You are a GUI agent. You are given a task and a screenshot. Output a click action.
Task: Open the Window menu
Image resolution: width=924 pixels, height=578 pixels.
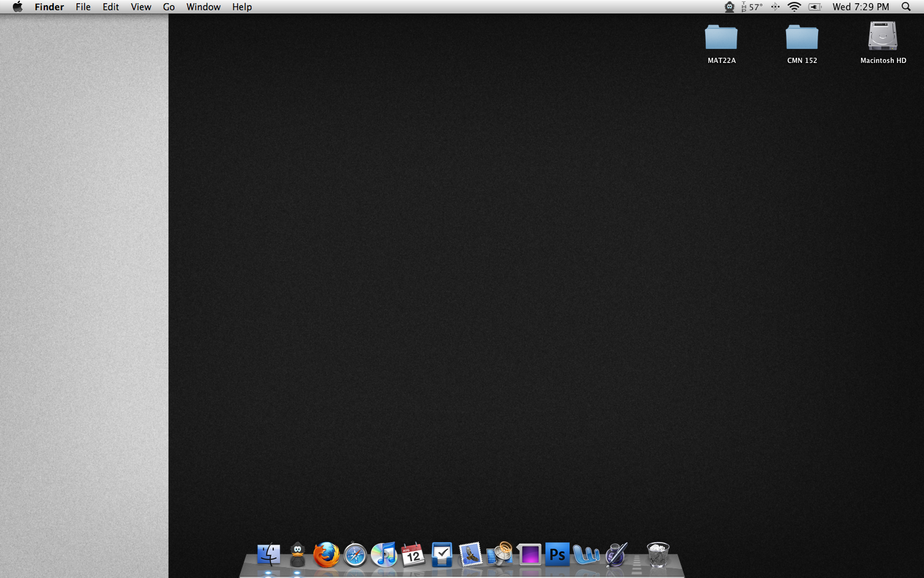[x=203, y=6]
